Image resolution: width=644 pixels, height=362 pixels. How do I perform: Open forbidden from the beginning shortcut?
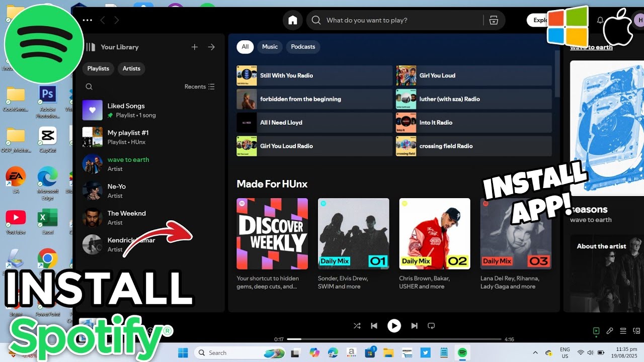pos(314,99)
